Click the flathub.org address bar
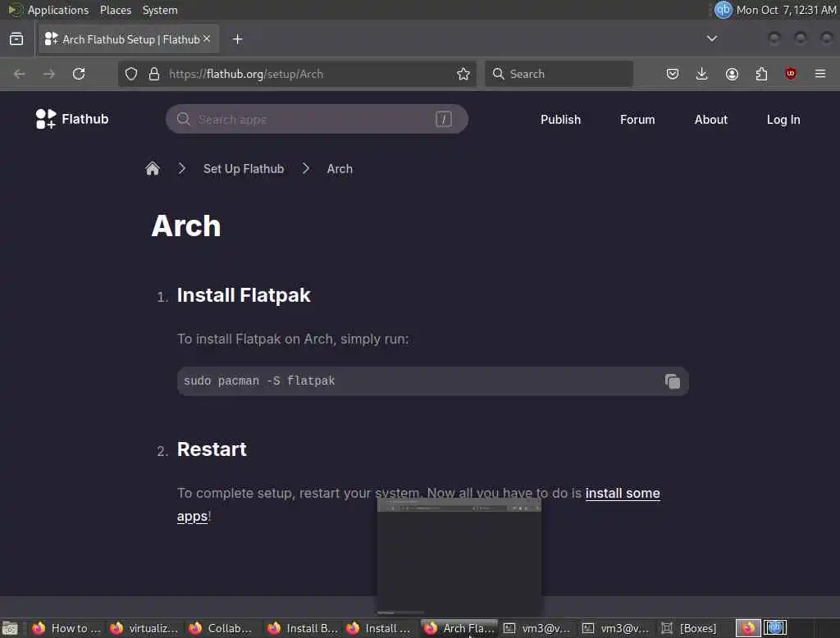Viewport: 840px width, 638px height. coord(297,74)
